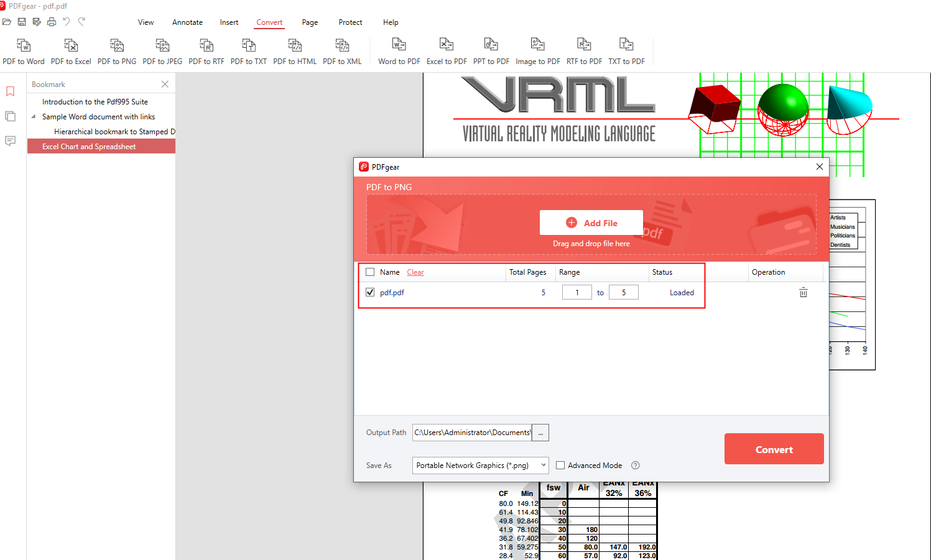Open the PDF to HTML tool
Viewport: 931px width, 560px height.
pyautogui.click(x=295, y=52)
